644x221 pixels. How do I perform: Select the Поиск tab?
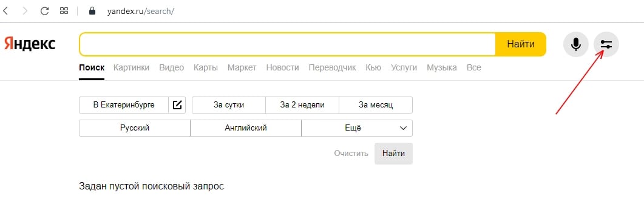[92, 68]
